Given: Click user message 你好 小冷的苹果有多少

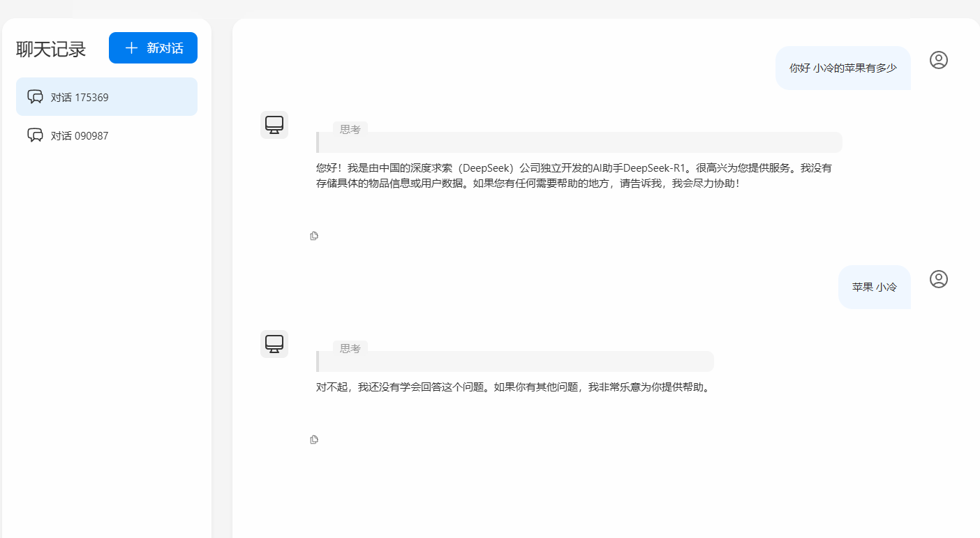Looking at the screenshot, I should click(x=843, y=68).
